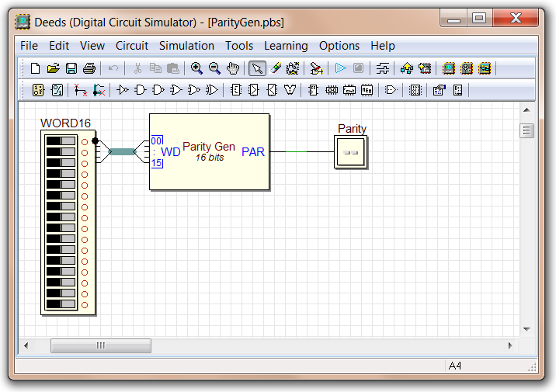This screenshot has height=392, width=556.
Task: Open the Simulation menu
Action: tap(186, 46)
